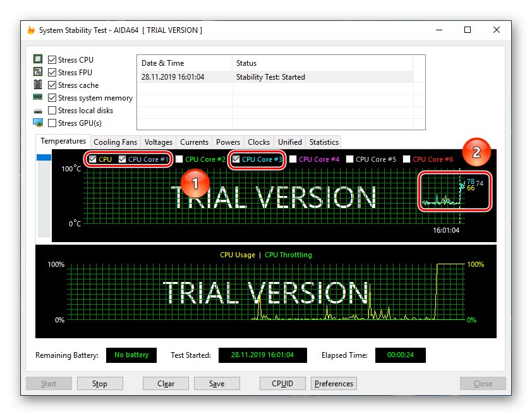
Task: Check the CPU Core #5 box
Action: click(x=349, y=159)
